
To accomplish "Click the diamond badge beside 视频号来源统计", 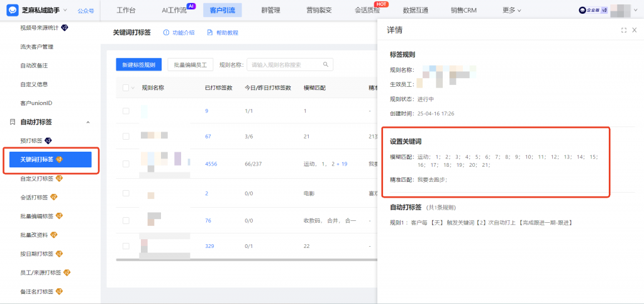I will click(x=65, y=28).
